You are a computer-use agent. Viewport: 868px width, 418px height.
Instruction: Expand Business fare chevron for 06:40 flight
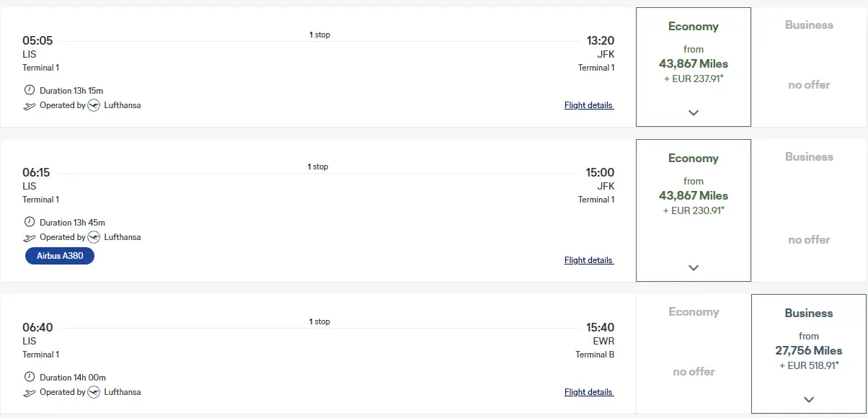pos(809,400)
